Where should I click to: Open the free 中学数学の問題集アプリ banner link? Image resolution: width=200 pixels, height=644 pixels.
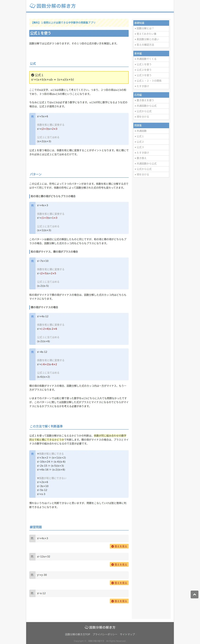63,22
